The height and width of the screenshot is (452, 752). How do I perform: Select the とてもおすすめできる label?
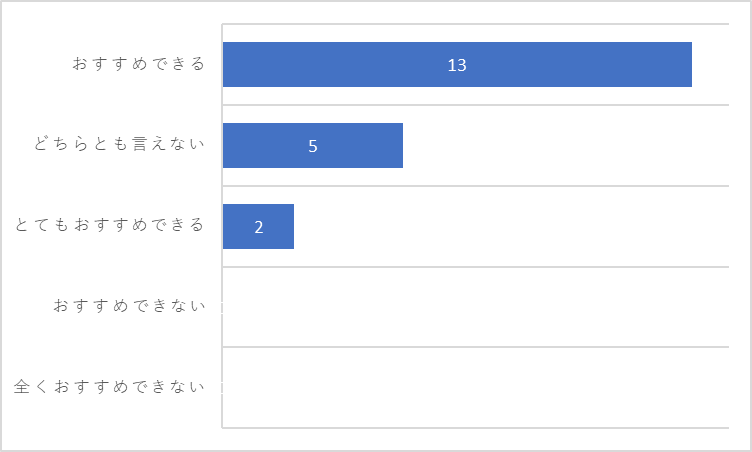click(x=110, y=225)
